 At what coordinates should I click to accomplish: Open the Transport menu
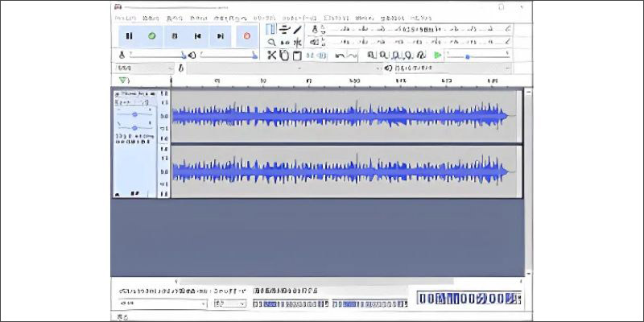[230, 19]
